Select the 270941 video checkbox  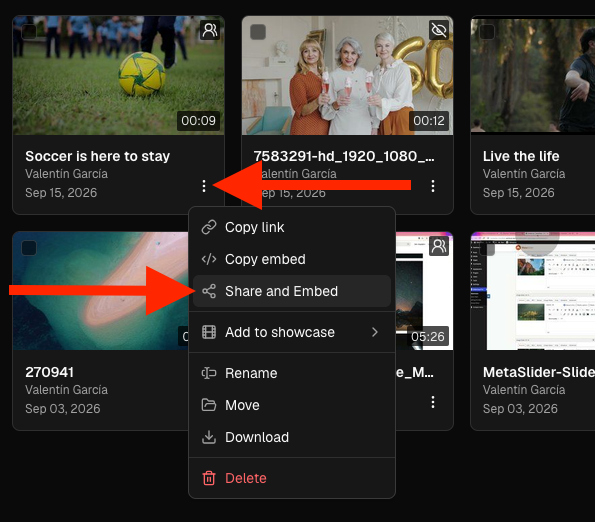[29, 248]
